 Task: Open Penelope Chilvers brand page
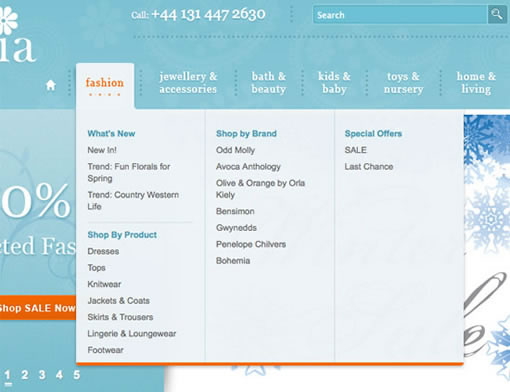[x=251, y=244]
